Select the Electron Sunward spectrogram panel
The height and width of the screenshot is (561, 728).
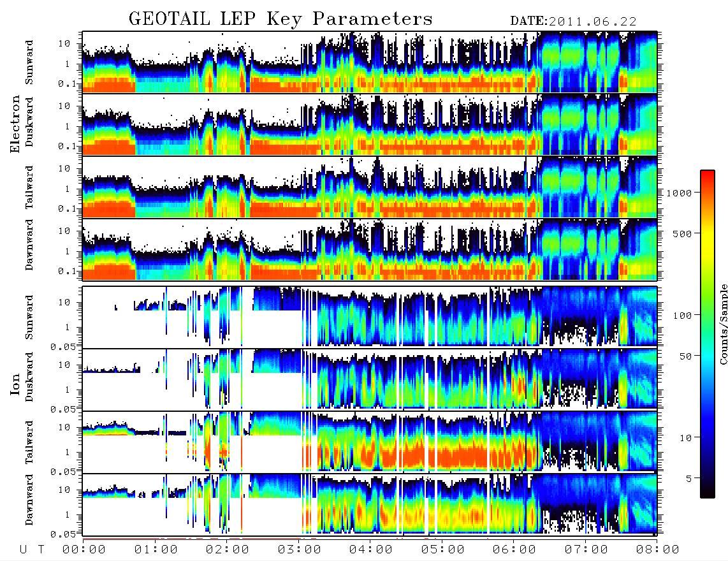tap(370, 62)
